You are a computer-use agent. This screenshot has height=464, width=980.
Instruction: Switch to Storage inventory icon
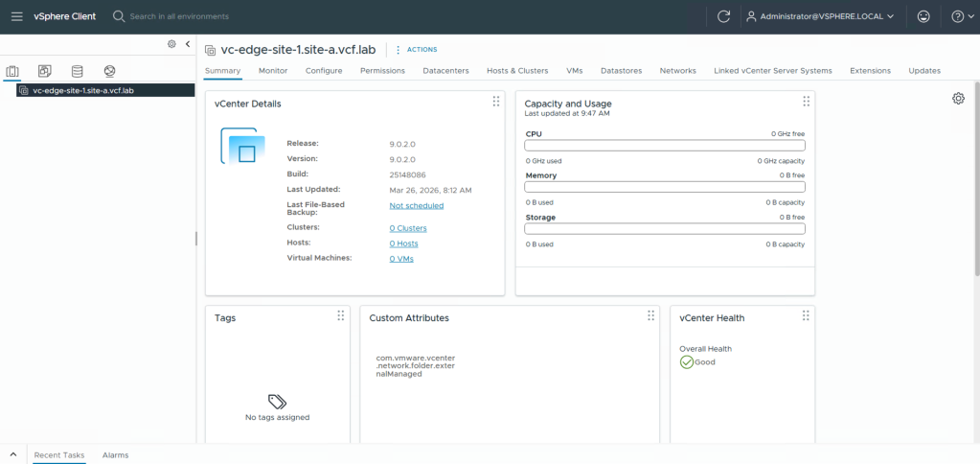pyautogui.click(x=77, y=71)
